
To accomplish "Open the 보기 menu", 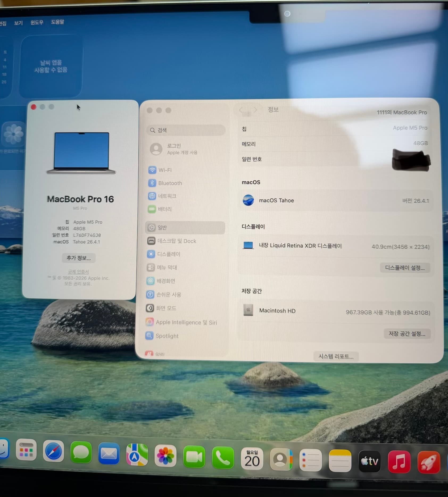I will pyautogui.click(x=18, y=23).
